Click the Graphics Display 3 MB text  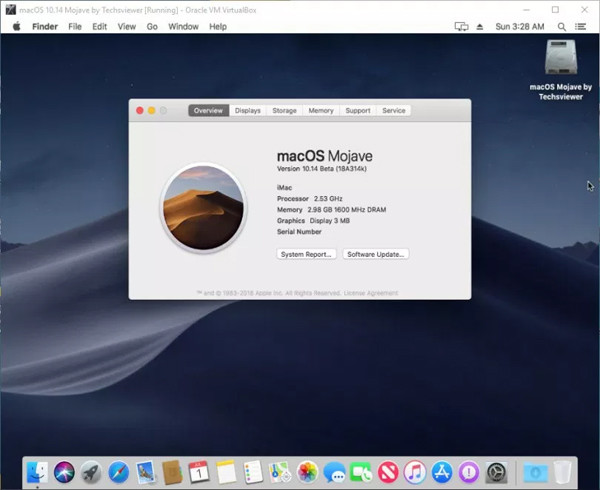coord(313,221)
